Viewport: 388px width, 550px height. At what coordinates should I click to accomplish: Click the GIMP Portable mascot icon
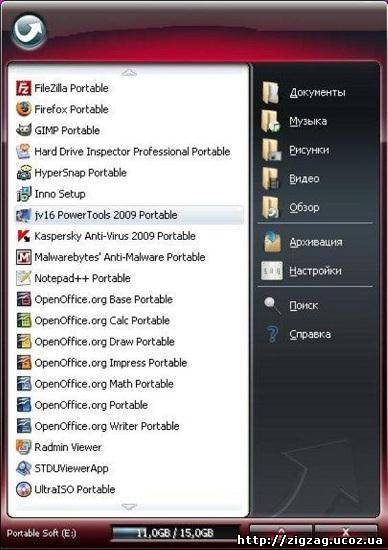[24, 130]
